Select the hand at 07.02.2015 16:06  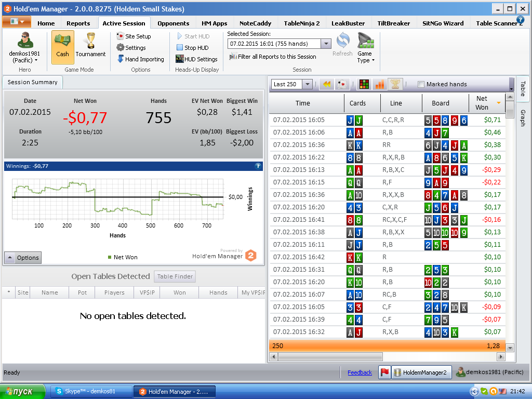click(x=387, y=132)
